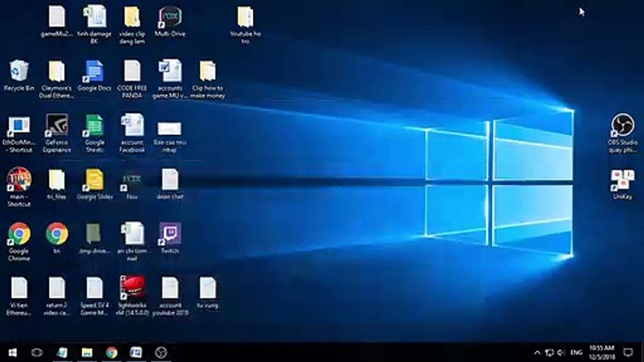This screenshot has width=644, height=362.
Task: Select the Google Sheets shortcut icon
Action: (94, 126)
